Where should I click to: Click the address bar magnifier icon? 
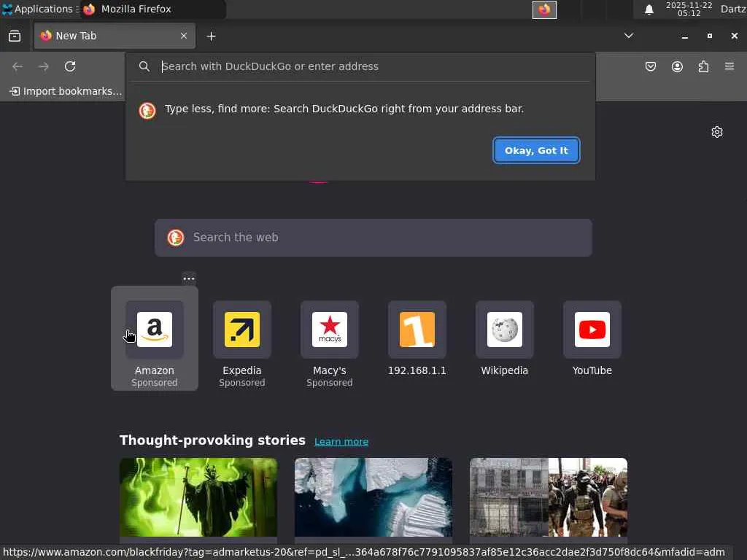click(x=144, y=66)
